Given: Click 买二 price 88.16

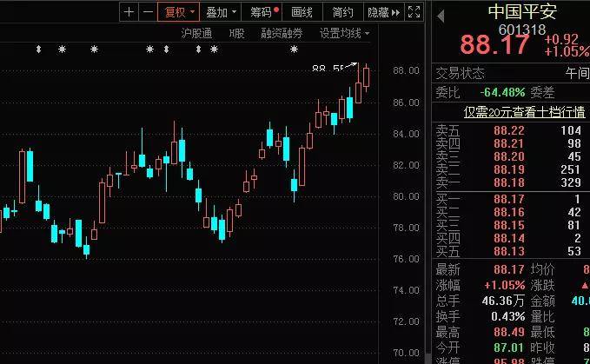Looking at the screenshot, I should click(508, 212).
